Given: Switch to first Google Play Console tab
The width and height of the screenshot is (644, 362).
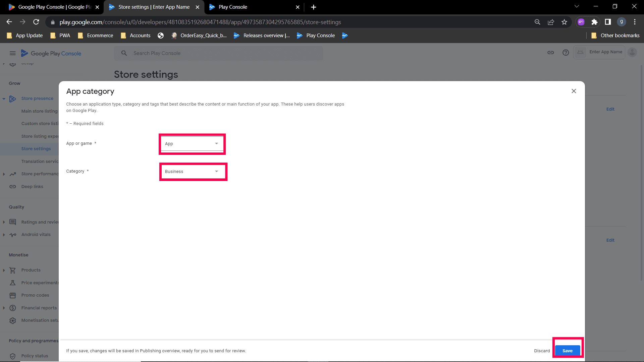Looking at the screenshot, I should (x=50, y=7).
